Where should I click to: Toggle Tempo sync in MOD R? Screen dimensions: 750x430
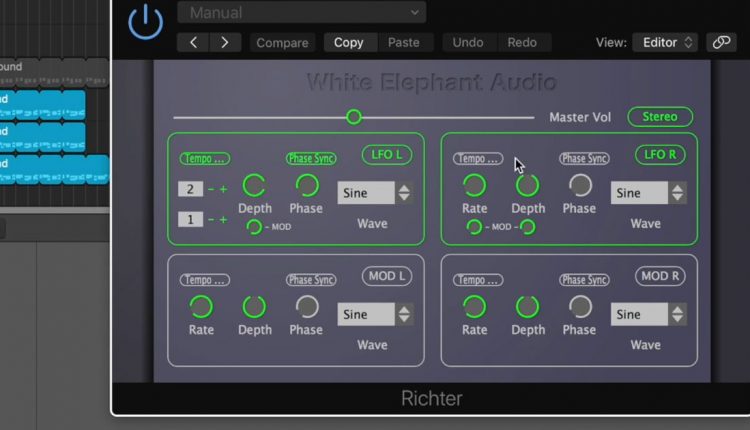pos(478,280)
